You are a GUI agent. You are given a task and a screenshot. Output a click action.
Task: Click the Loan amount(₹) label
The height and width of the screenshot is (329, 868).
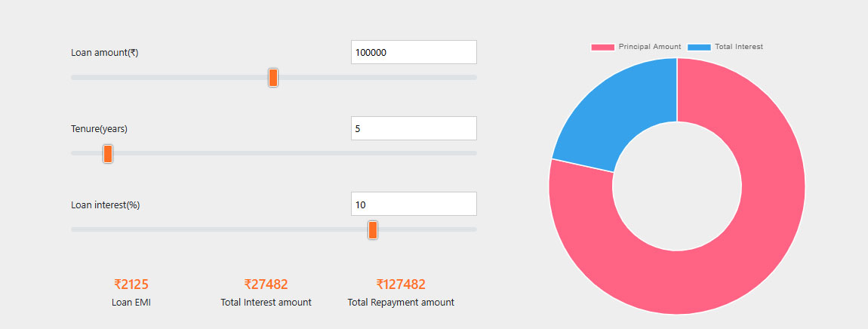tap(105, 53)
